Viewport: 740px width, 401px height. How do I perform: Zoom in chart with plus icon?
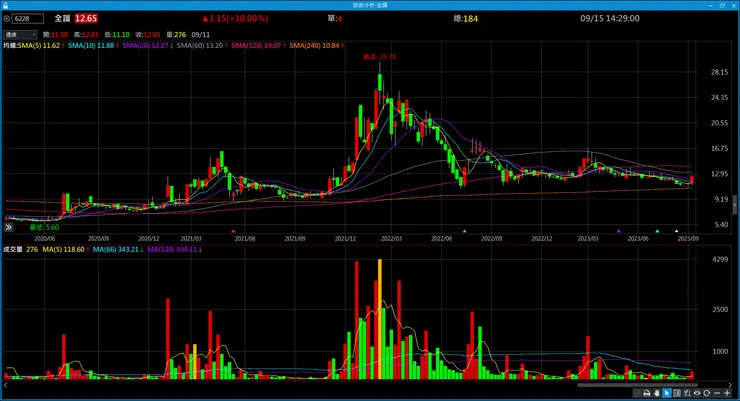727,393
